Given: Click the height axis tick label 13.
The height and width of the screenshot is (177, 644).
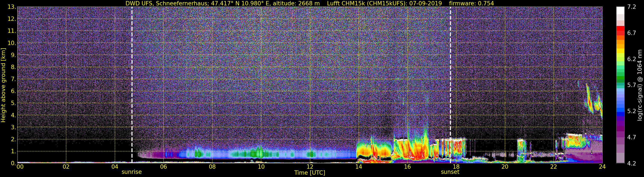Looking at the screenshot, I should tap(12, 7).
